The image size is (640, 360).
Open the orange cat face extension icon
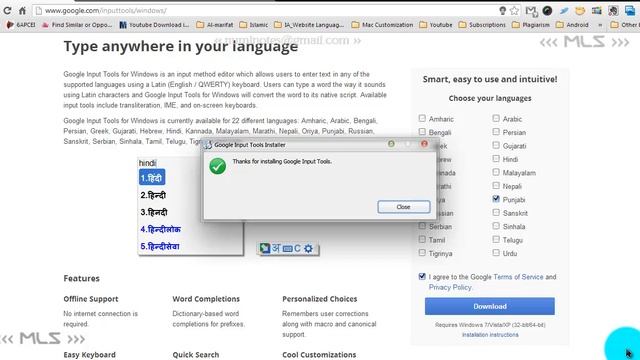(580, 11)
